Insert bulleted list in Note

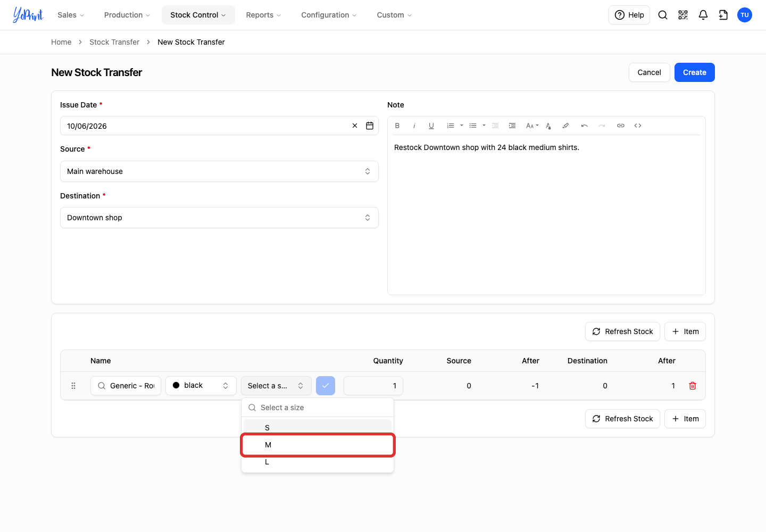point(473,126)
